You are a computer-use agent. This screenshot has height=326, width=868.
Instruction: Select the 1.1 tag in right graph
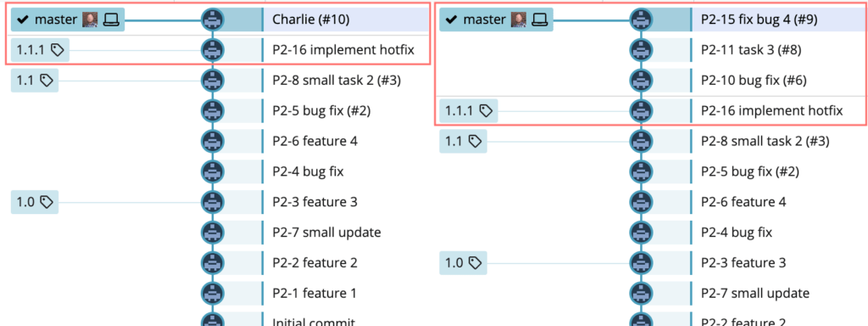[463, 142]
